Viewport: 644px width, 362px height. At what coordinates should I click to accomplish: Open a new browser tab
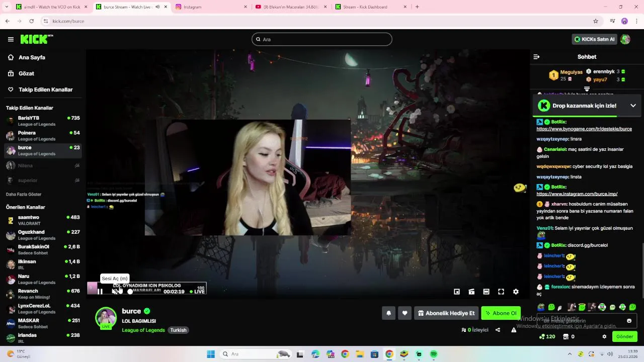417,7
